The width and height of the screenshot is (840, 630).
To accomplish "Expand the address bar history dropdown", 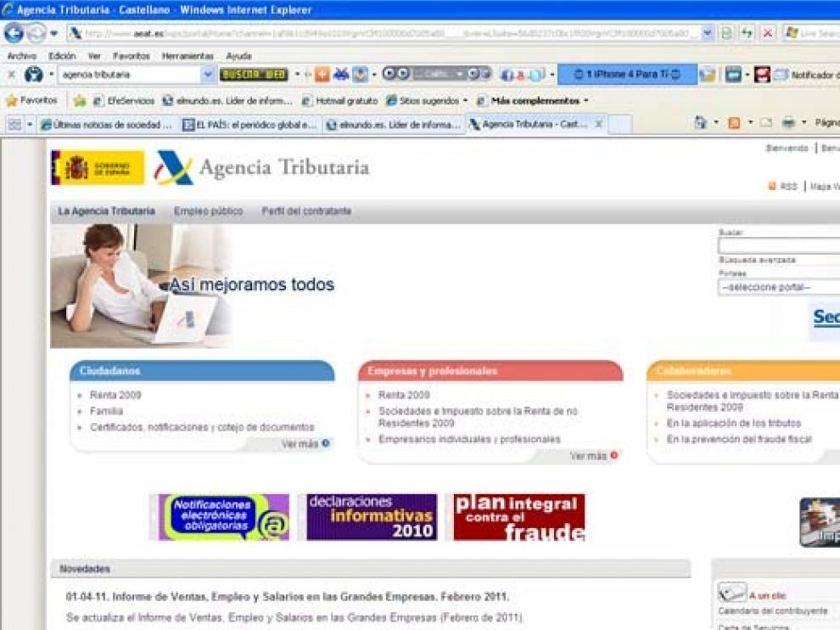I will pyautogui.click(x=708, y=33).
